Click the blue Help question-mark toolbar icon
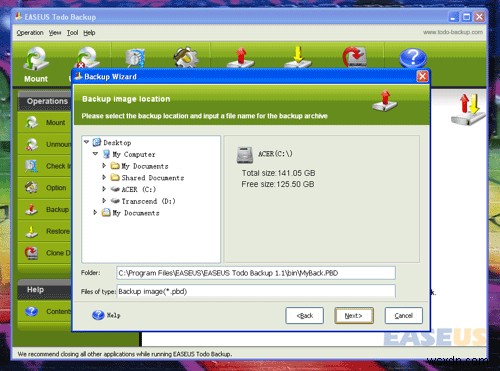The width and height of the screenshot is (500, 371). pos(413,58)
